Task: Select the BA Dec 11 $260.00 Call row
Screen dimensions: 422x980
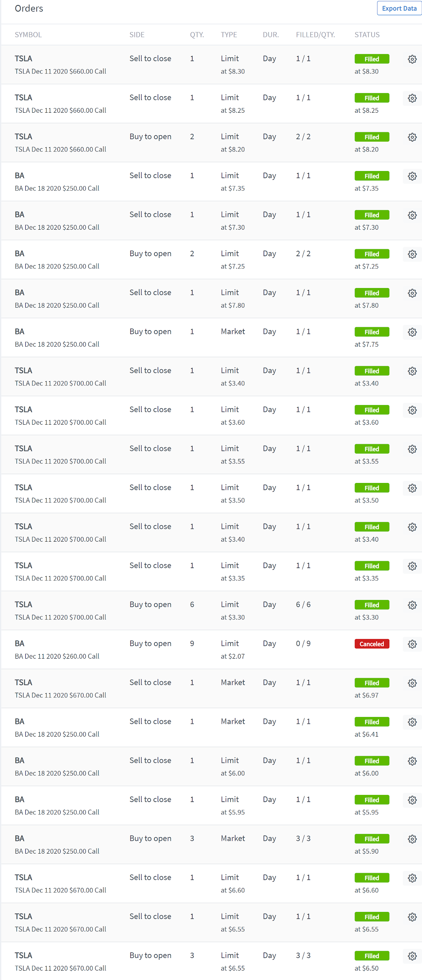Action: click(x=57, y=656)
